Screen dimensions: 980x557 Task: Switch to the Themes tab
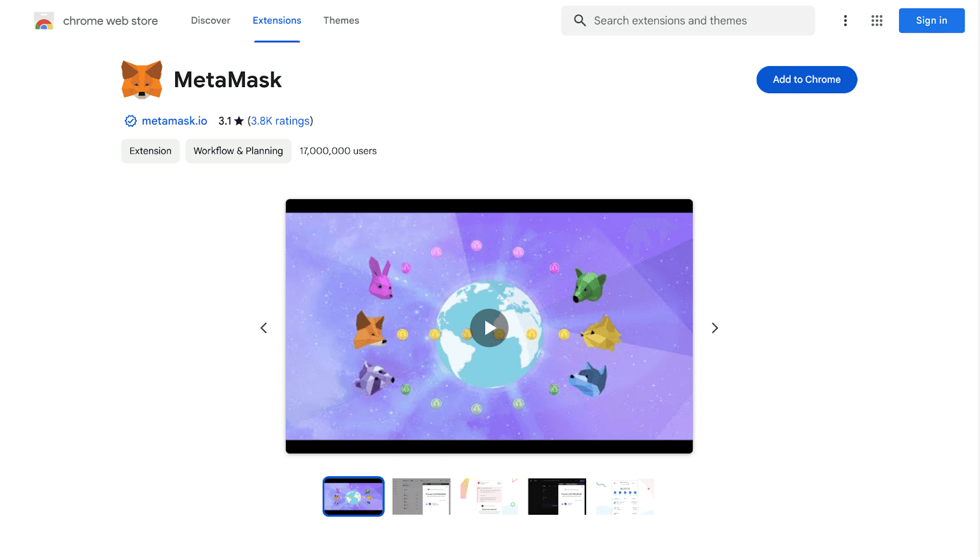341,20
